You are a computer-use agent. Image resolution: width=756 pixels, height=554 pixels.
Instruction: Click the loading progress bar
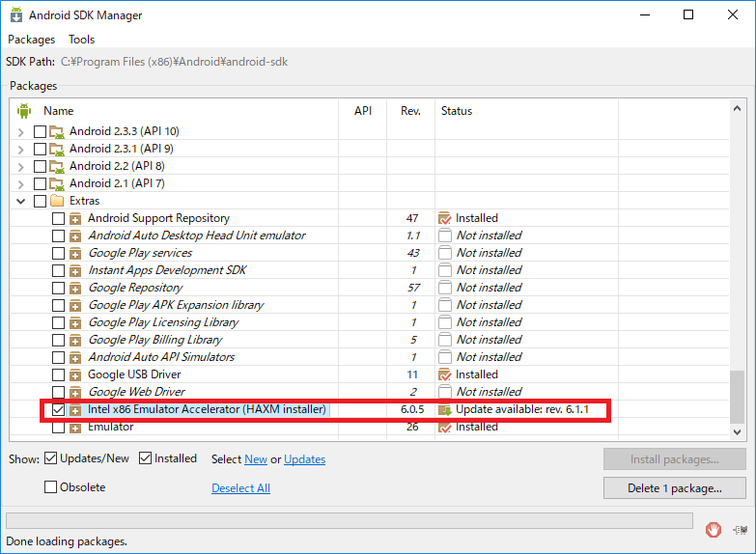click(x=350, y=521)
